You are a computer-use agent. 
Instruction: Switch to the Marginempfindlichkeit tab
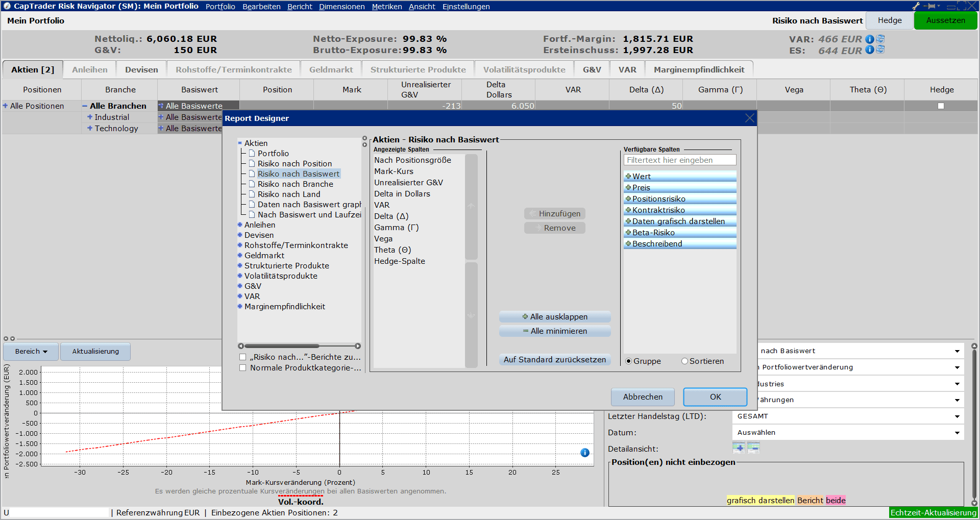[699, 70]
